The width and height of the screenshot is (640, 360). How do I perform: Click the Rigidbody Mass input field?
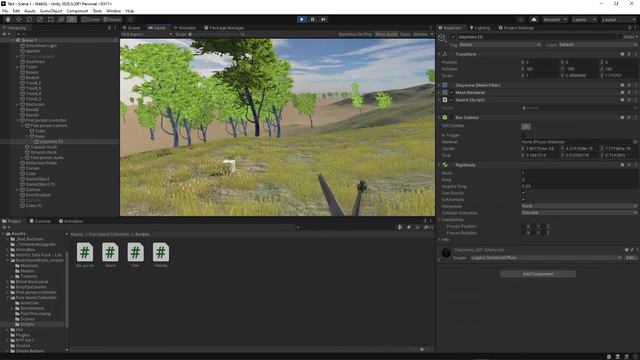click(579, 173)
